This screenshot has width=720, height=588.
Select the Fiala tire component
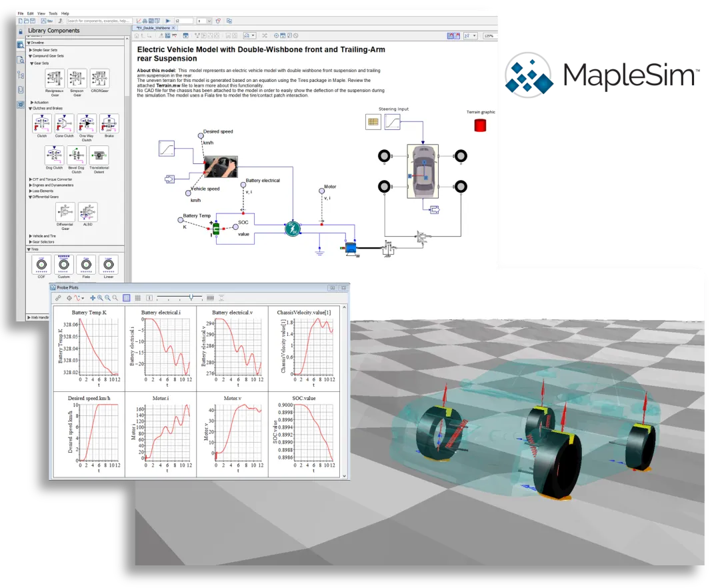tap(86, 265)
